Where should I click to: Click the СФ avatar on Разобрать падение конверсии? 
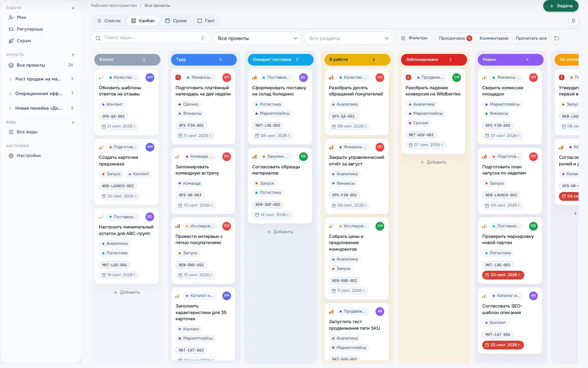(x=457, y=77)
